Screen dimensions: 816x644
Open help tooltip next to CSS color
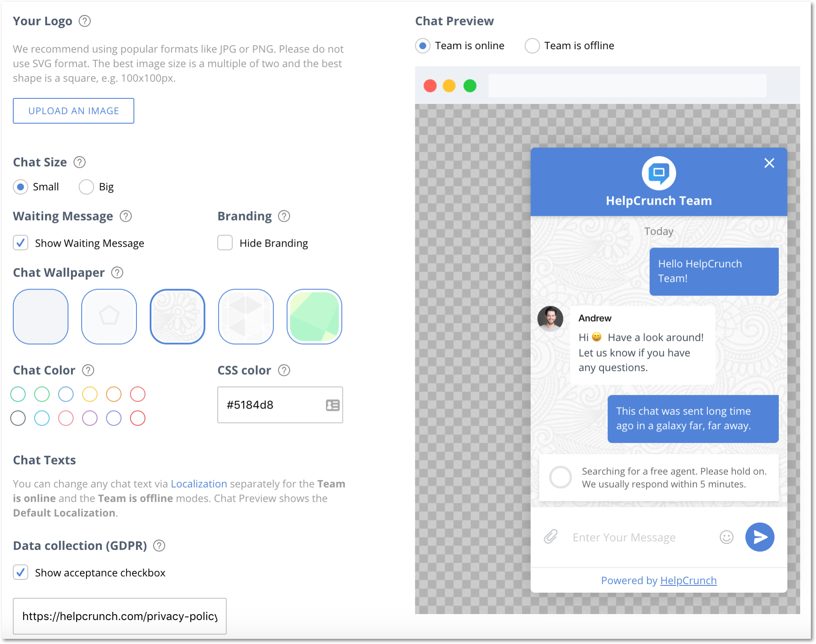click(x=284, y=370)
